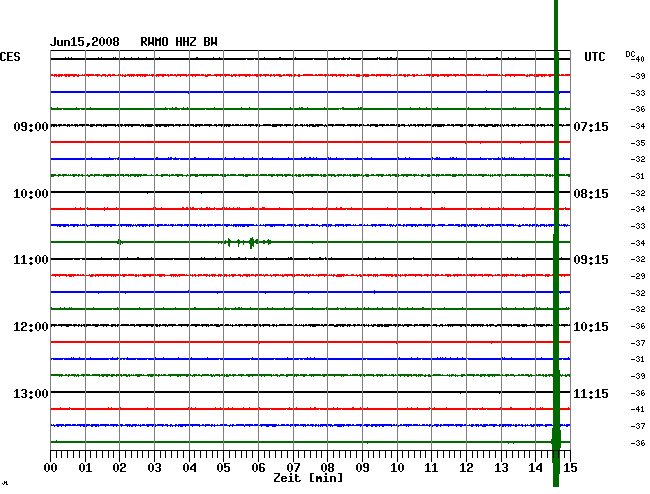Pick the 06 minute axis label
Viewport: 650px width, 494px height.
tap(258, 468)
